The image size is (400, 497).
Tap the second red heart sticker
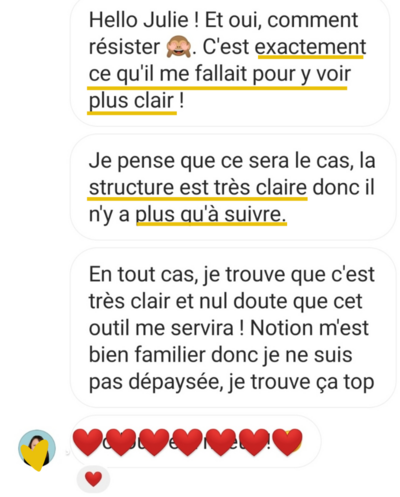point(121,442)
